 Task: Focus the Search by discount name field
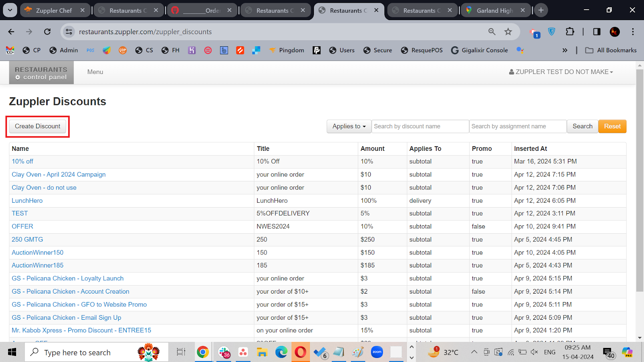pos(420,126)
